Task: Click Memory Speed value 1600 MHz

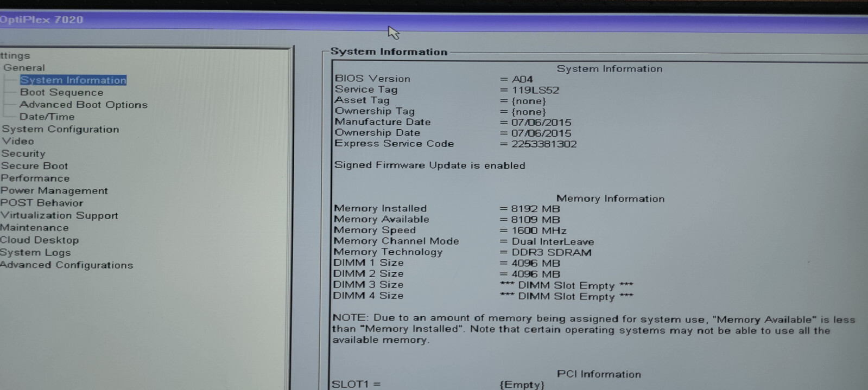Action: 538,231
